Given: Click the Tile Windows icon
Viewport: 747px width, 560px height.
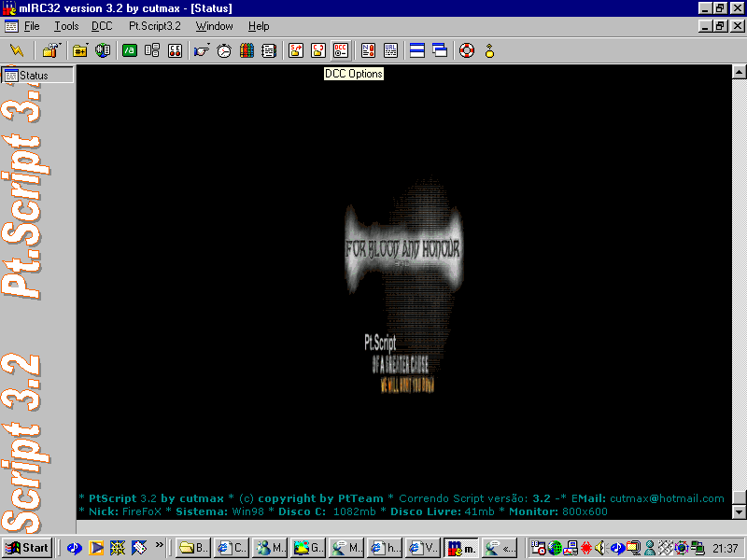Looking at the screenshot, I should coord(417,50).
